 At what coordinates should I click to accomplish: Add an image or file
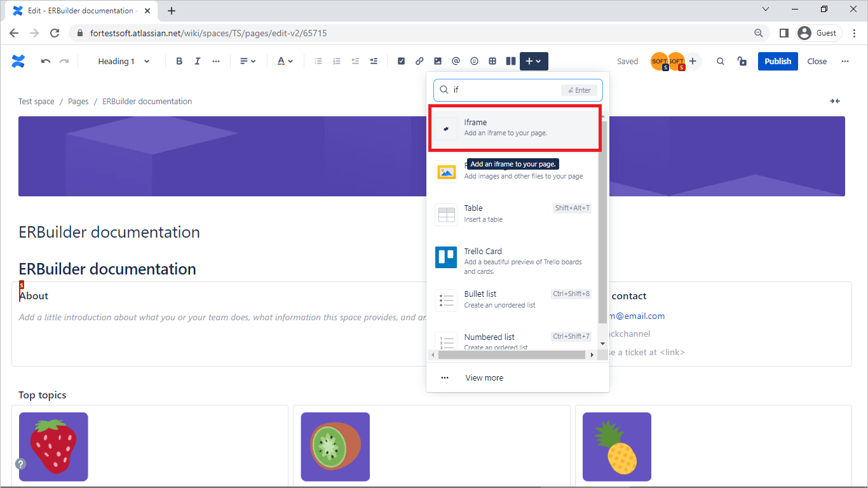coord(437,61)
